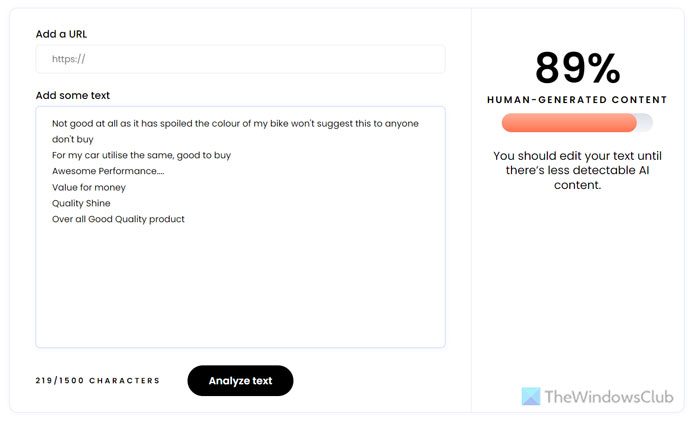Click the advice message about detectable AI content

pos(577,170)
